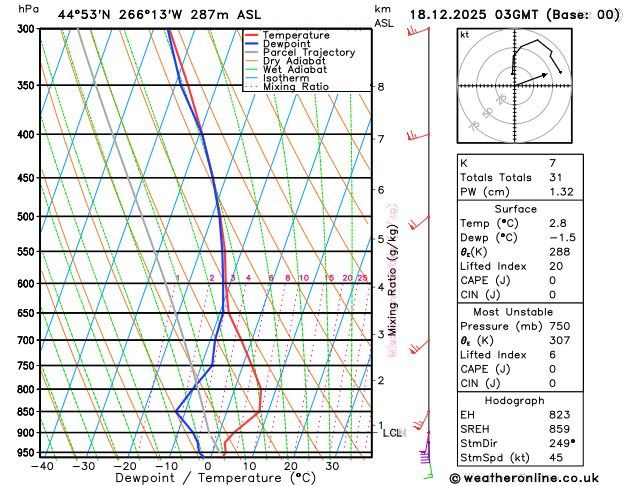This screenshot has width=629, height=486.
Task: Click the storm motion arrow in hodograph
Action: pos(531,79)
